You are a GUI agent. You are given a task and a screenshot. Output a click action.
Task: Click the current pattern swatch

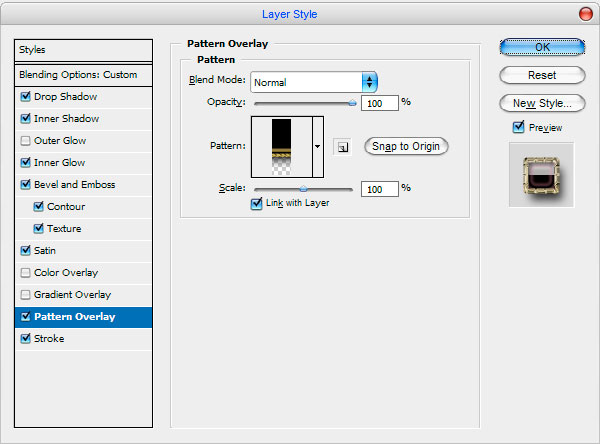[282, 147]
